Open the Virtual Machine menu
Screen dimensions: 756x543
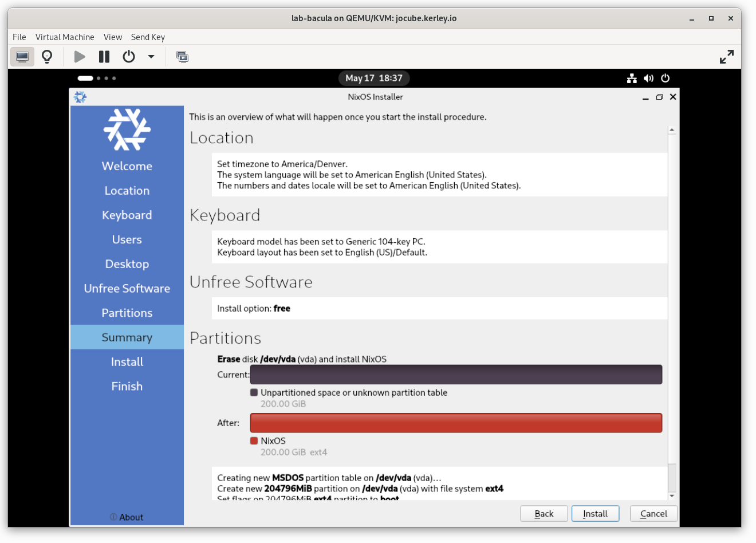pos(65,37)
